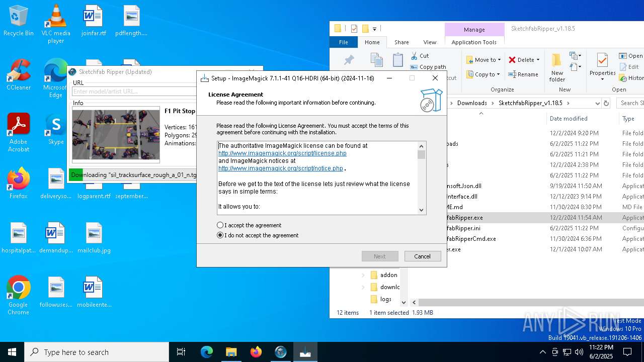Show hidden system tray icons
Viewport: 644px width, 362px height.
coord(542,352)
